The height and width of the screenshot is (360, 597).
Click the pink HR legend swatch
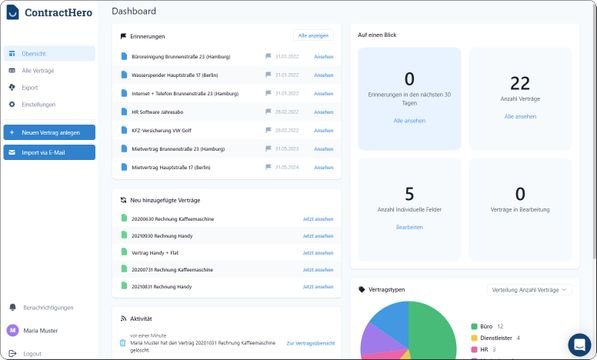[474, 349]
